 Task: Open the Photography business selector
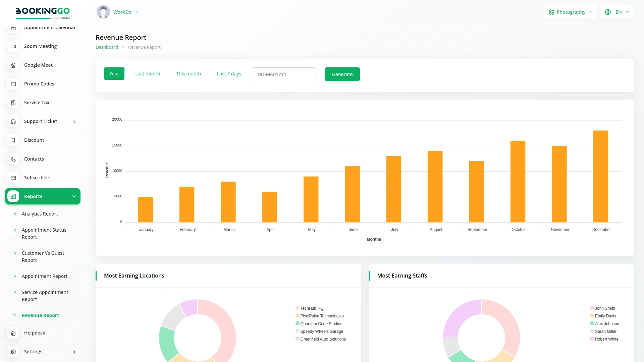click(x=570, y=12)
